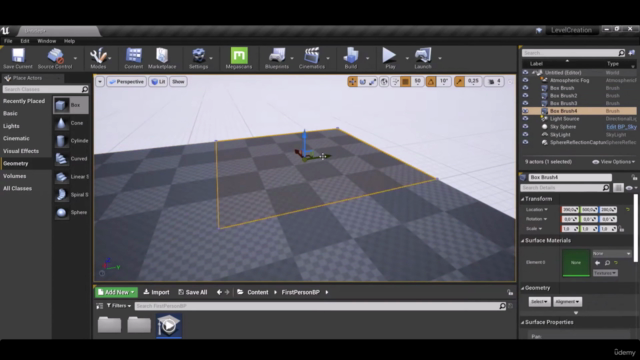Open Perspective view mode dropdown

(x=126, y=82)
